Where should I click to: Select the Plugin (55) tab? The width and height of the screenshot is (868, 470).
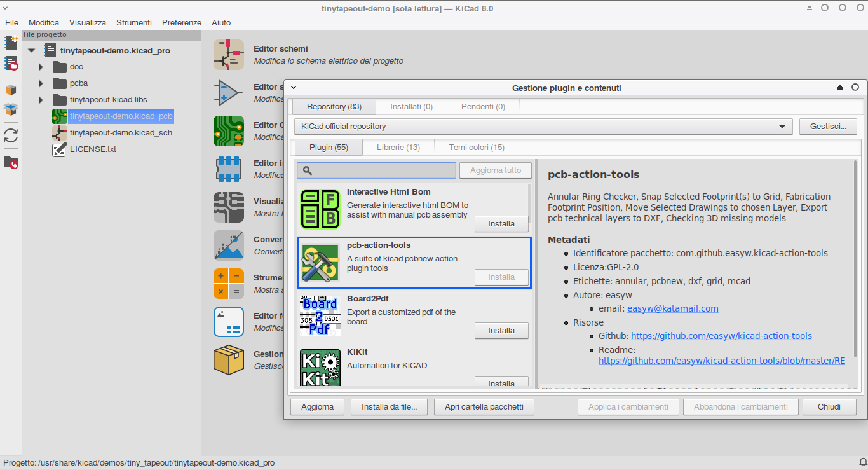(x=329, y=148)
